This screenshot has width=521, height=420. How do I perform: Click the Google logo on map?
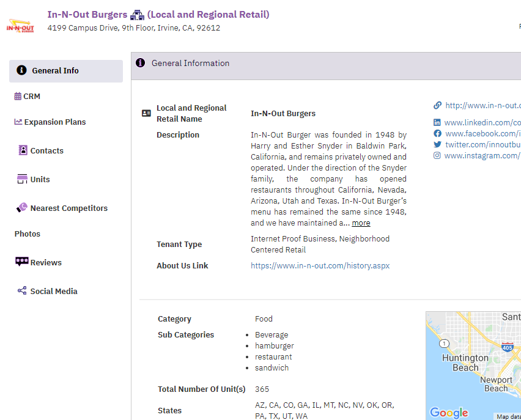[449, 413]
